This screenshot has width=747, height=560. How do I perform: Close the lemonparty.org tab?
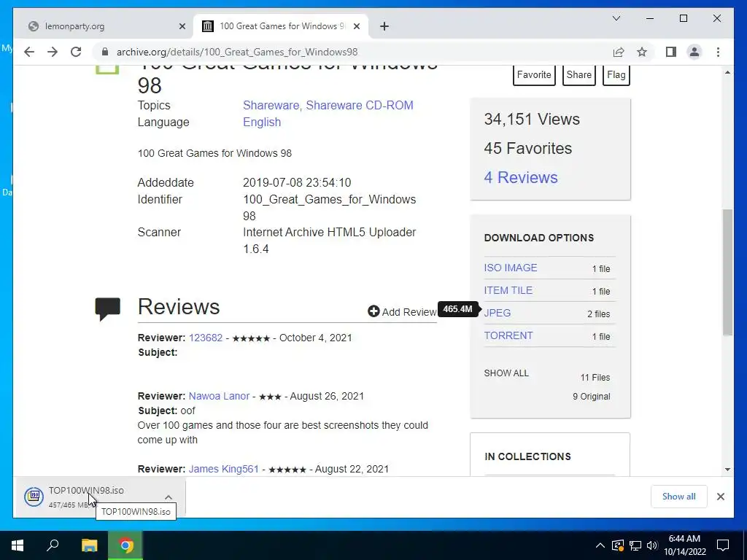(x=182, y=26)
